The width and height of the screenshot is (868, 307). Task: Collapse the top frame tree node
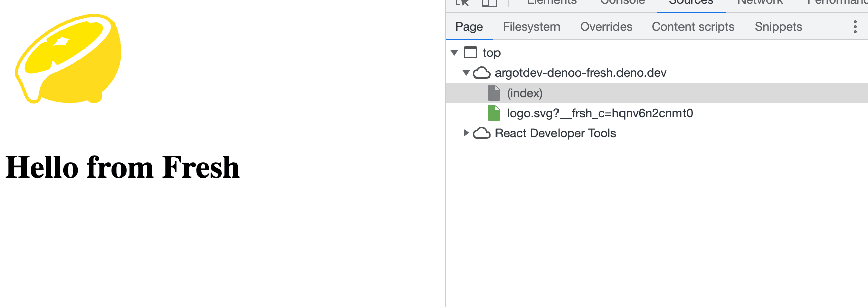tap(454, 53)
